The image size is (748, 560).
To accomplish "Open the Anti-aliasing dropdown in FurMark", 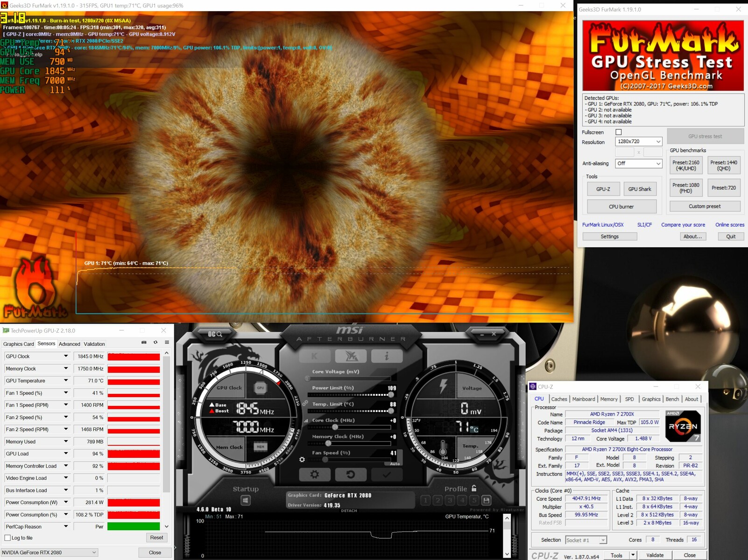I will [638, 163].
